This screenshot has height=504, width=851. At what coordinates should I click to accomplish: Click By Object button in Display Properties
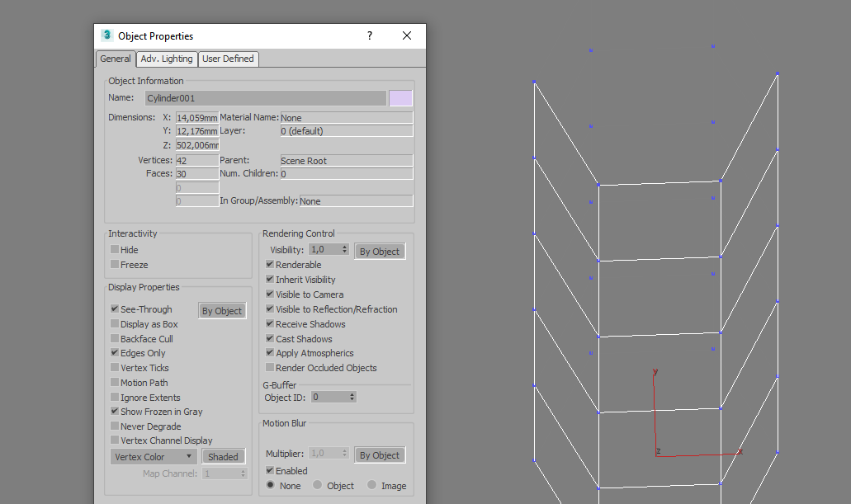pos(222,311)
